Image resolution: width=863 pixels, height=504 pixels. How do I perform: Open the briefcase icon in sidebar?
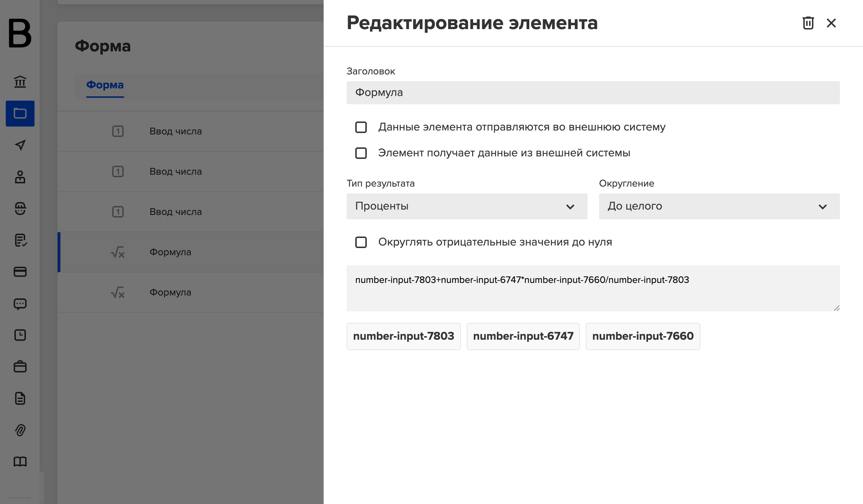(20, 367)
